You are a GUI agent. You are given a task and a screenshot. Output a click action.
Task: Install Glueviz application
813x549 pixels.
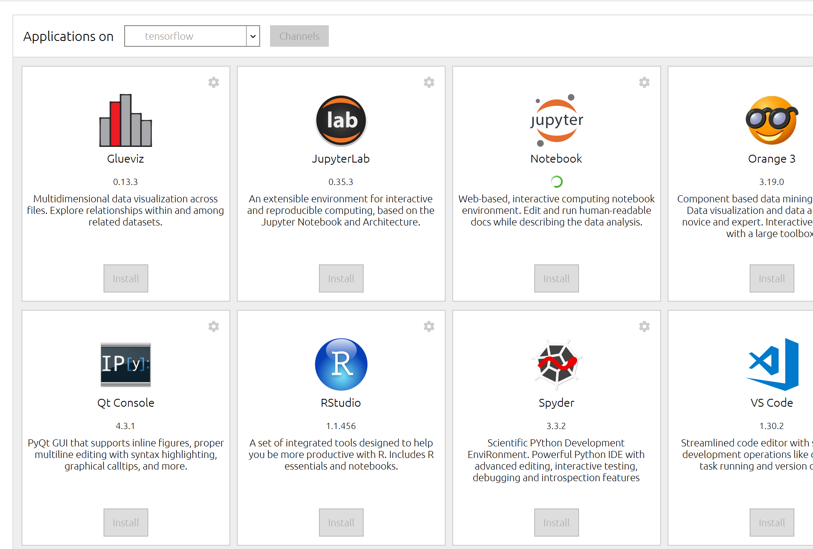(x=126, y=279)
